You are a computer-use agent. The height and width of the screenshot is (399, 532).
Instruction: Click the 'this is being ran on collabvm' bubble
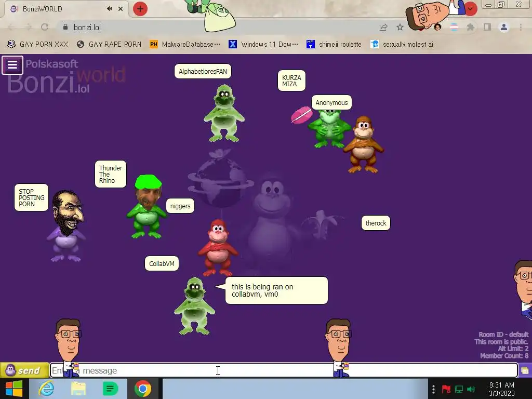coord(276,290)
